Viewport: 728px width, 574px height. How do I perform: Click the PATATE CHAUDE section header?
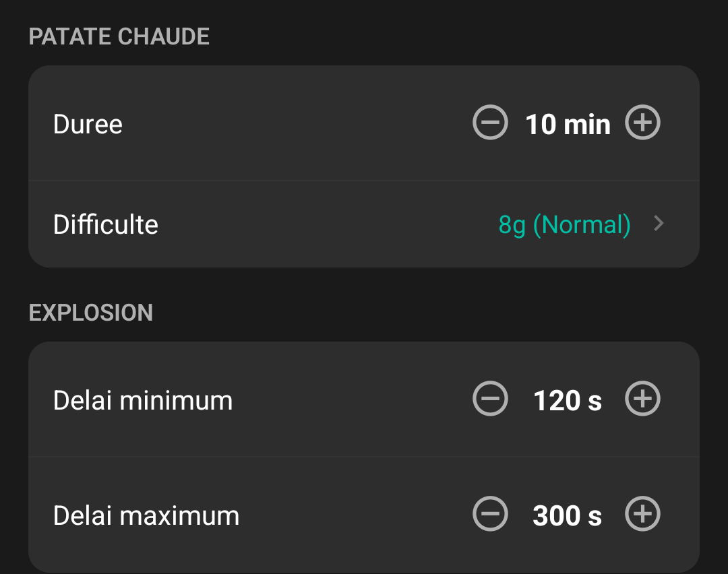click(x=119, y=36)
